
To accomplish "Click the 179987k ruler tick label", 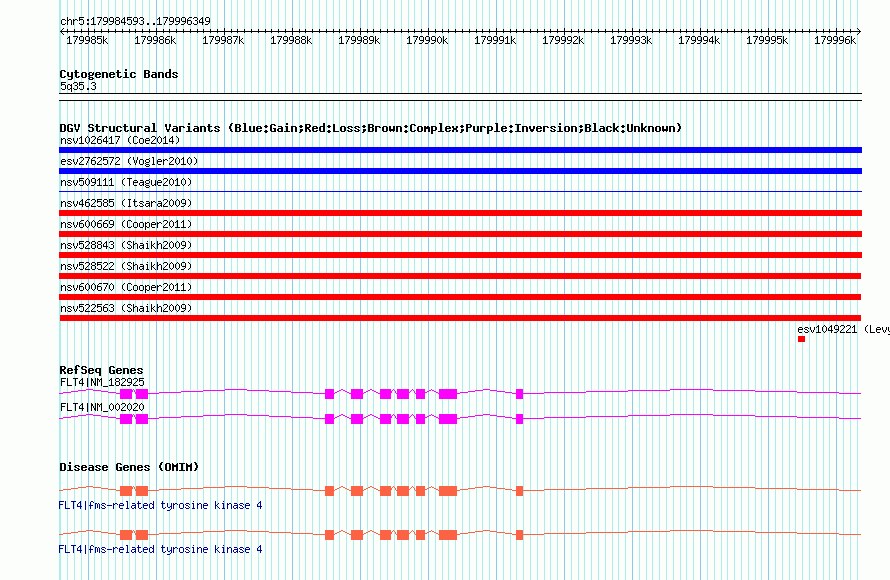I will [223, 40].
